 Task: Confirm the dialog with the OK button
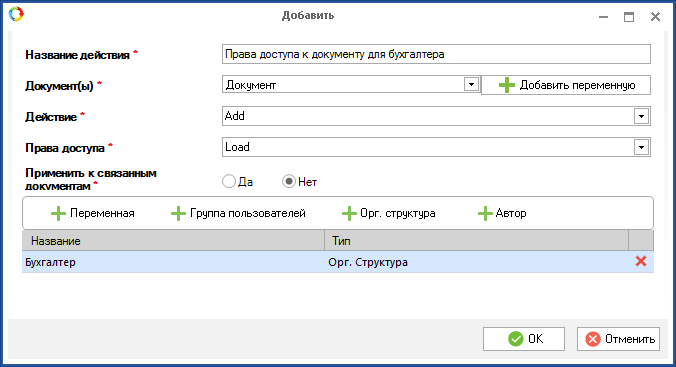click(x=524, y=339)
